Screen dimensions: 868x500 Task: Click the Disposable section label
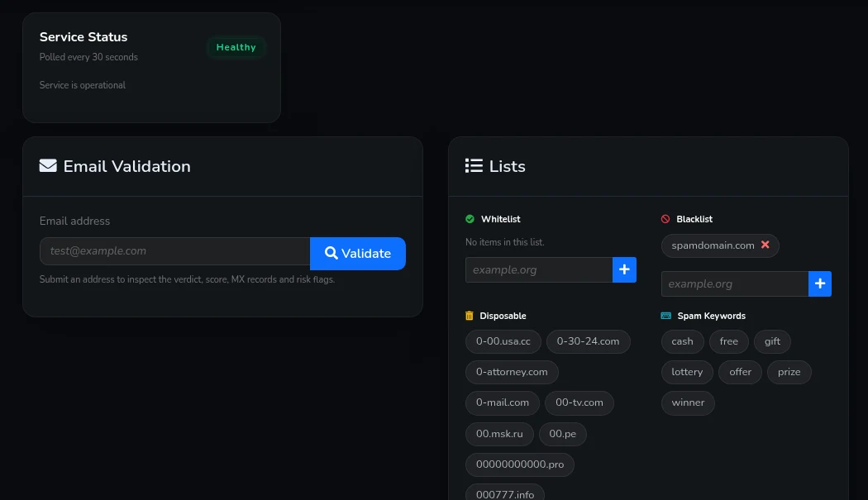tap(503, 316)
